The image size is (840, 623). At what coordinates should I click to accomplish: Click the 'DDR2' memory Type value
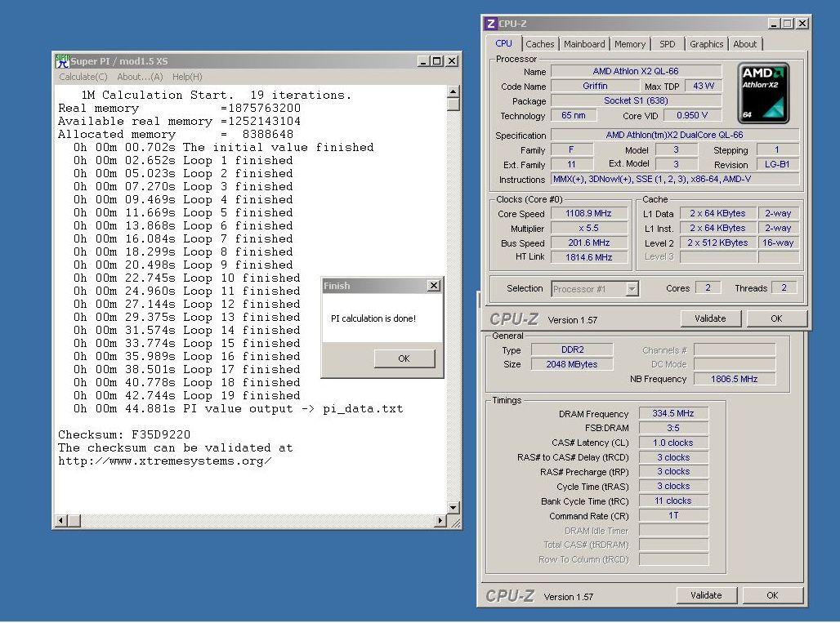point(572,349)
